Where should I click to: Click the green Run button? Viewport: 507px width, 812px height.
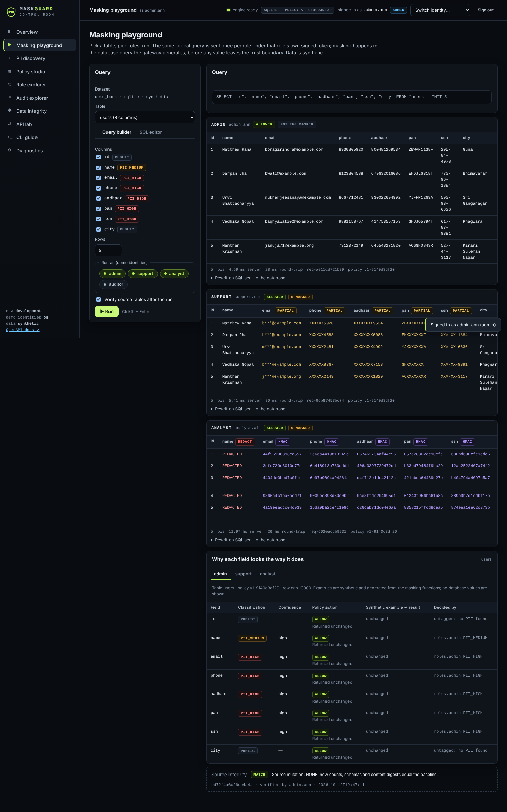pos(107,311)
